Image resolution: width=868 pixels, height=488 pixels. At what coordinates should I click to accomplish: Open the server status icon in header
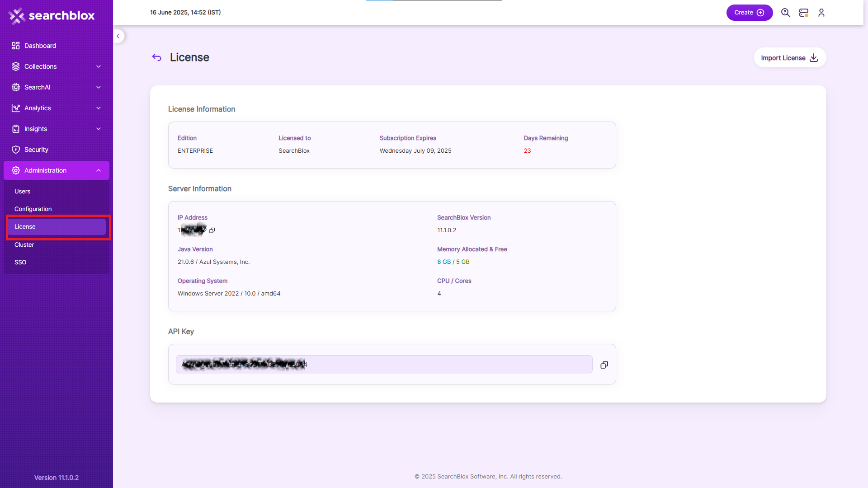(x=804, y=13)
